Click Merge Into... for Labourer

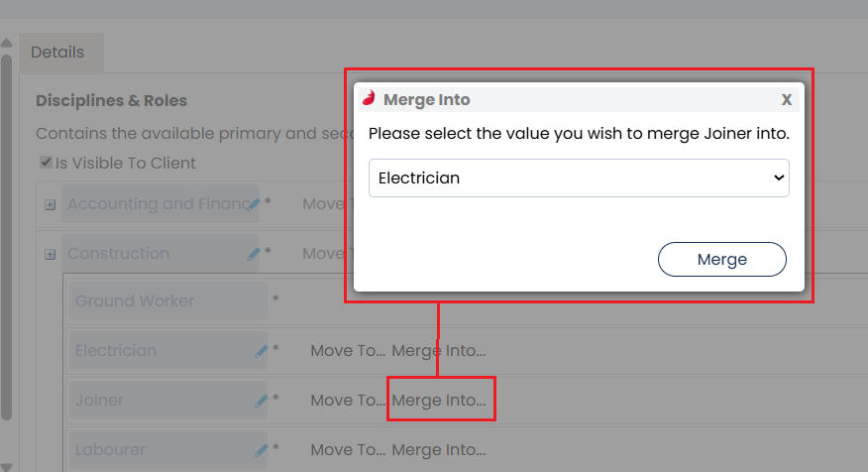[439, 450]
